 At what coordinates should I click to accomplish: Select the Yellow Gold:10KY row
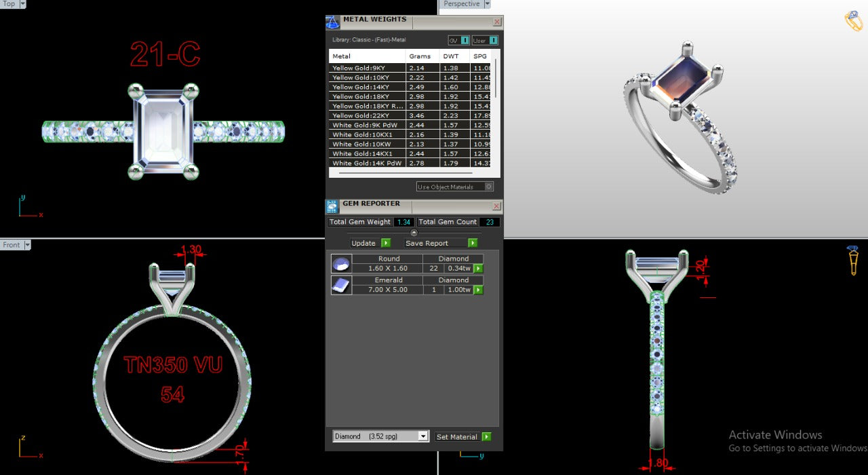point(410,77)
